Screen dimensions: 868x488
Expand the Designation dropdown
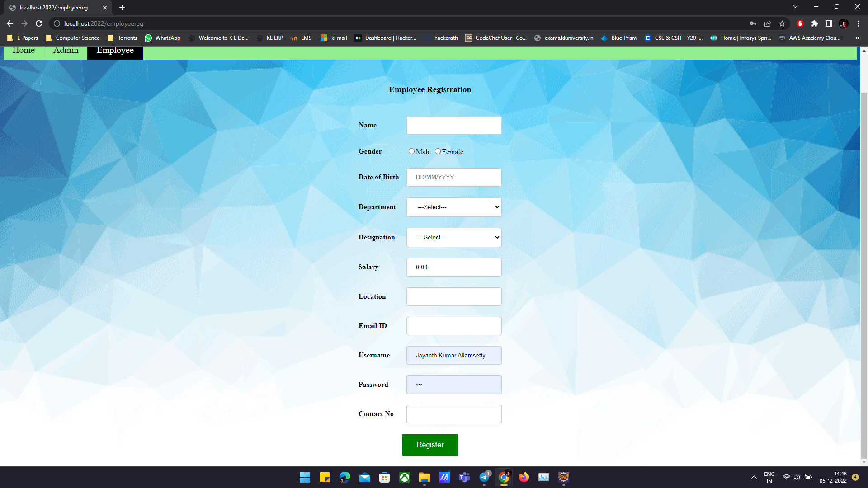[x=454, y=237]
